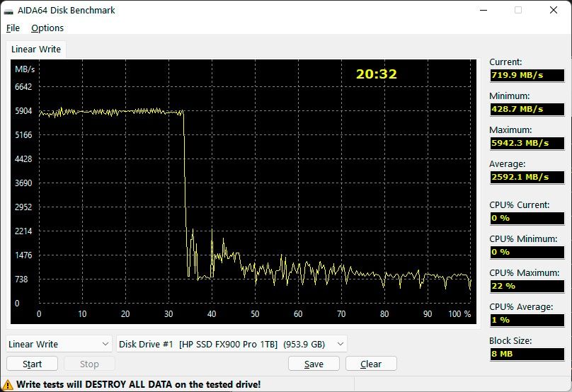Image resolution: width=572 pixels, height=392 pixels.
Task: Close the AIDA64 Disk Benchmark window
Action: tap(554, 10)
